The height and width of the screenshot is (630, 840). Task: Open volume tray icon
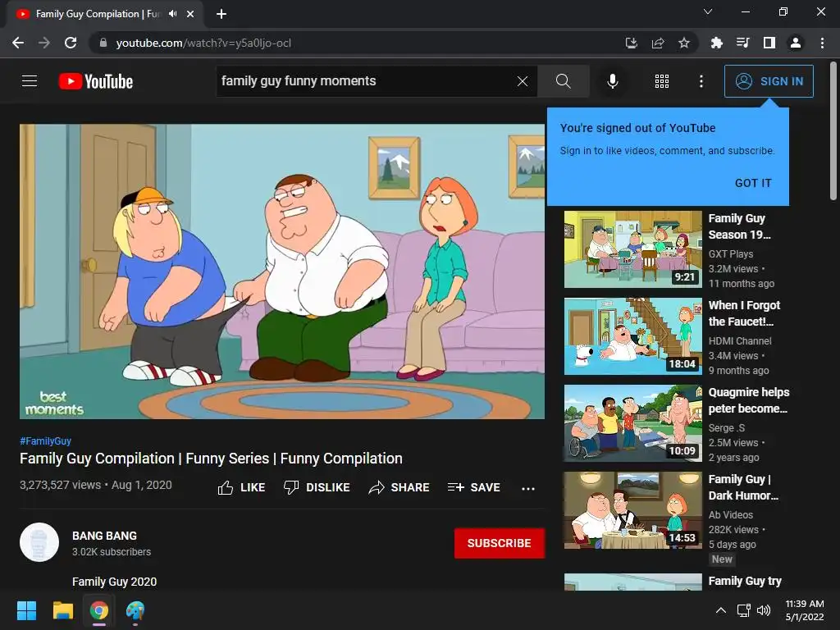(x=764, y=610)
